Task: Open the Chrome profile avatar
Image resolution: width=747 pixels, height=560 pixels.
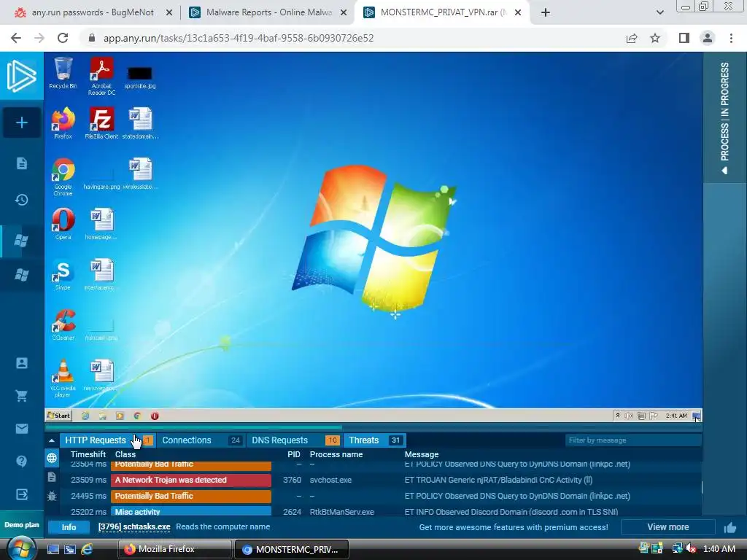Action: (708, 38)
